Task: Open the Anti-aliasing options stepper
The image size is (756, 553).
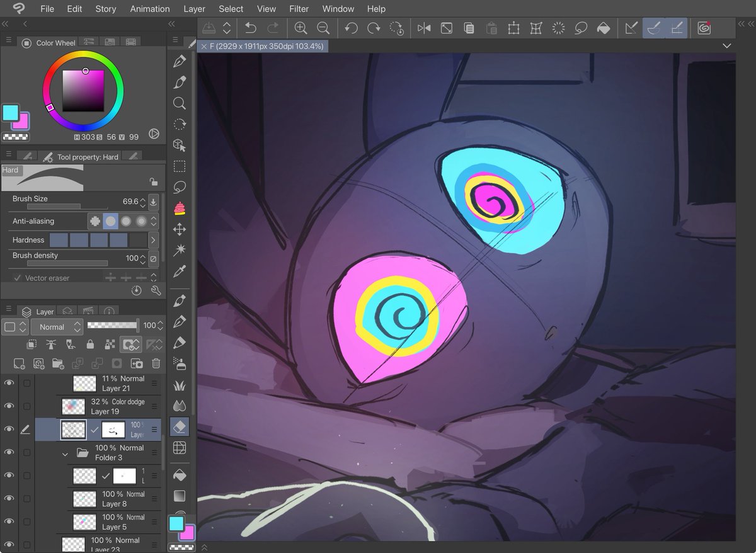Action: coord(153,221)
